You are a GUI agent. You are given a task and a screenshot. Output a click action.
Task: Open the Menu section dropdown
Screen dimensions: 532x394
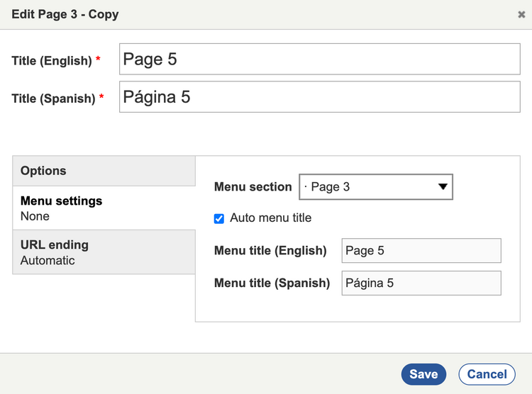coord(369,187)
